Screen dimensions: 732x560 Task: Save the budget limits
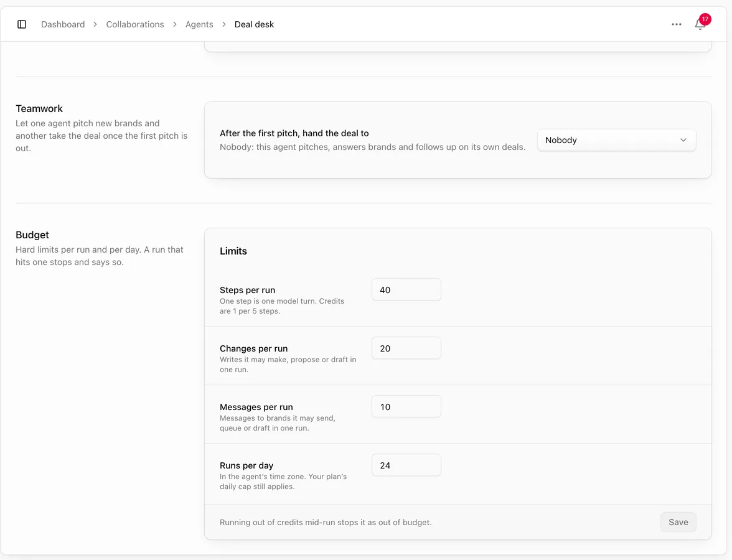coord(678,522)
